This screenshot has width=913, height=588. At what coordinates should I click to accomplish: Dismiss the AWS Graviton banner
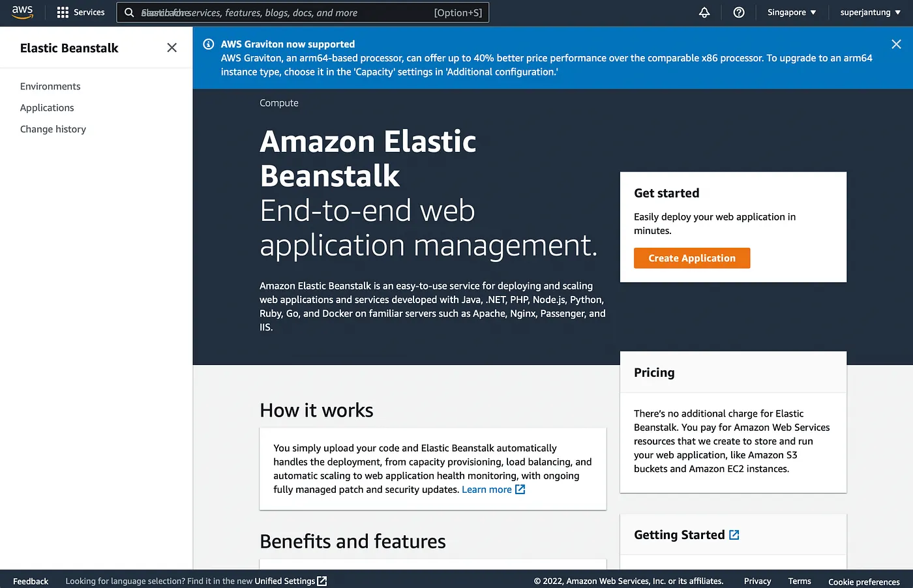(896, 44)
